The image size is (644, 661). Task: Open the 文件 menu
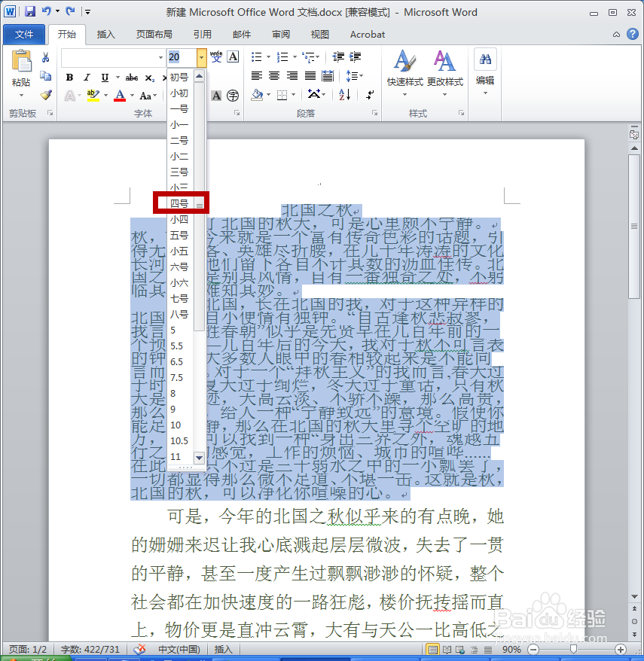(x=23, y=34)
